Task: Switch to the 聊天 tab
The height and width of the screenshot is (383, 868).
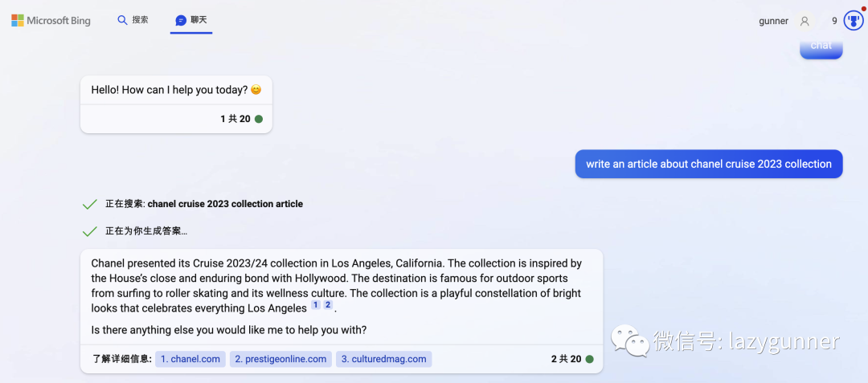Action: click(x=199, y=20)
